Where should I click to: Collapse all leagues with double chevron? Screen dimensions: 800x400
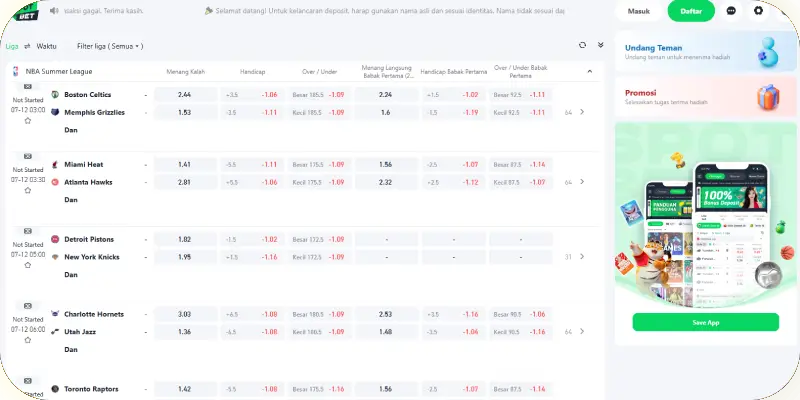coord(601,45)
